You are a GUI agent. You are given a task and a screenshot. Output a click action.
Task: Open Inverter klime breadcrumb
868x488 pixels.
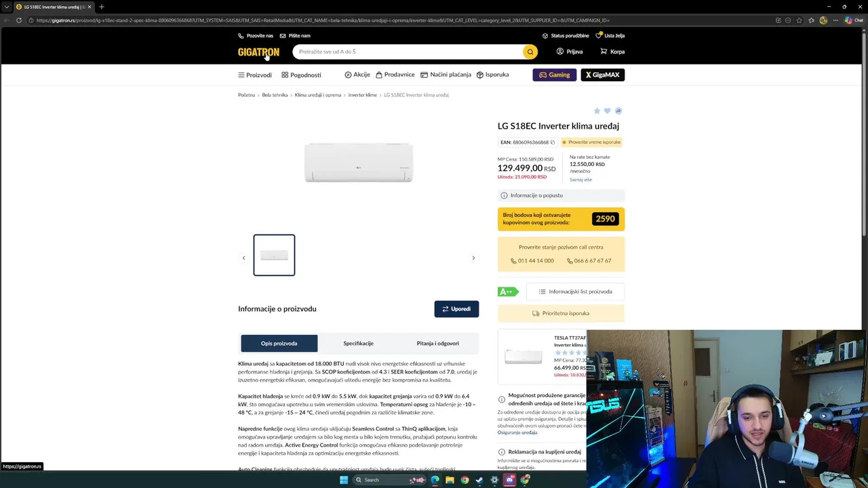coord(362,95)
